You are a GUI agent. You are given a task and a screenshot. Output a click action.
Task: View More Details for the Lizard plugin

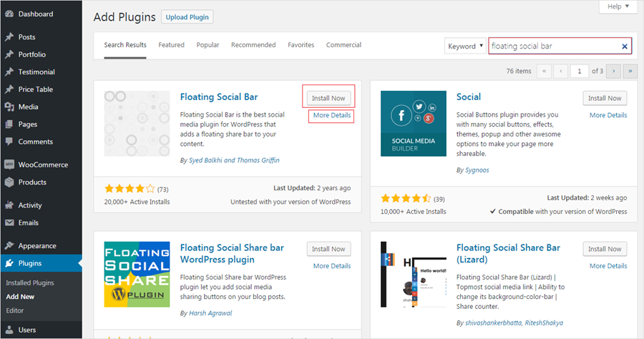coord(608,266)
